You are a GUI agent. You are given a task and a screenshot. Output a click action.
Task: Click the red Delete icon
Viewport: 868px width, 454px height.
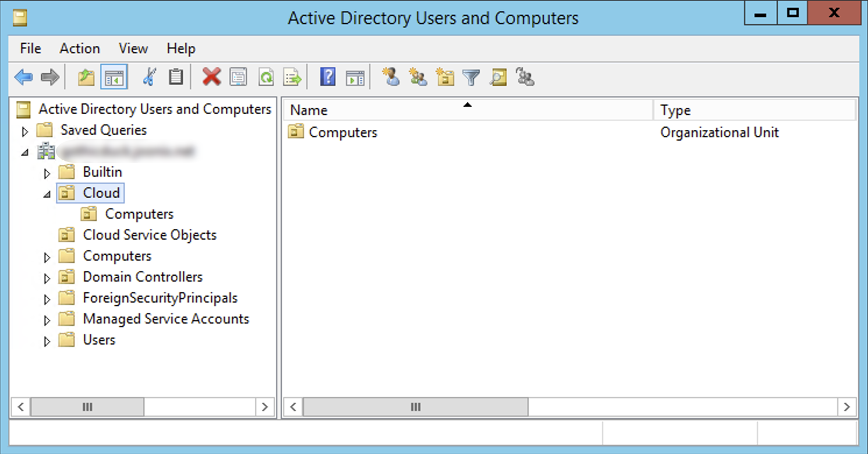(x=211, y=77)
